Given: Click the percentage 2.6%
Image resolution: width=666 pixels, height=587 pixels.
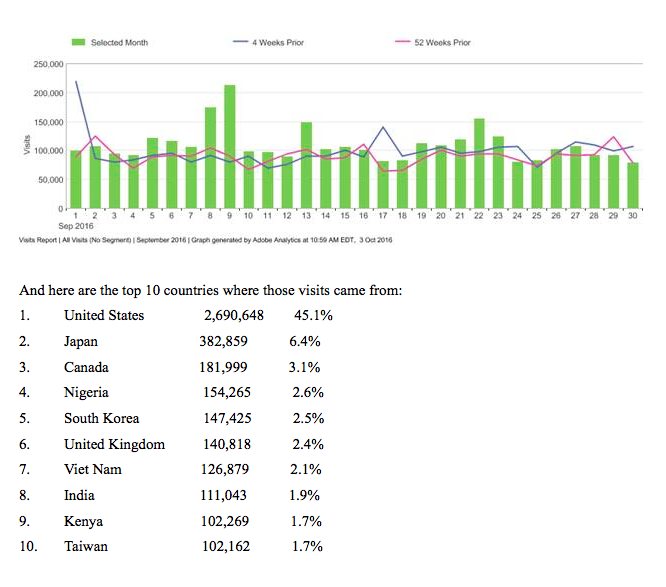Looking at the screenshot, I should click(x=308, y=392).
